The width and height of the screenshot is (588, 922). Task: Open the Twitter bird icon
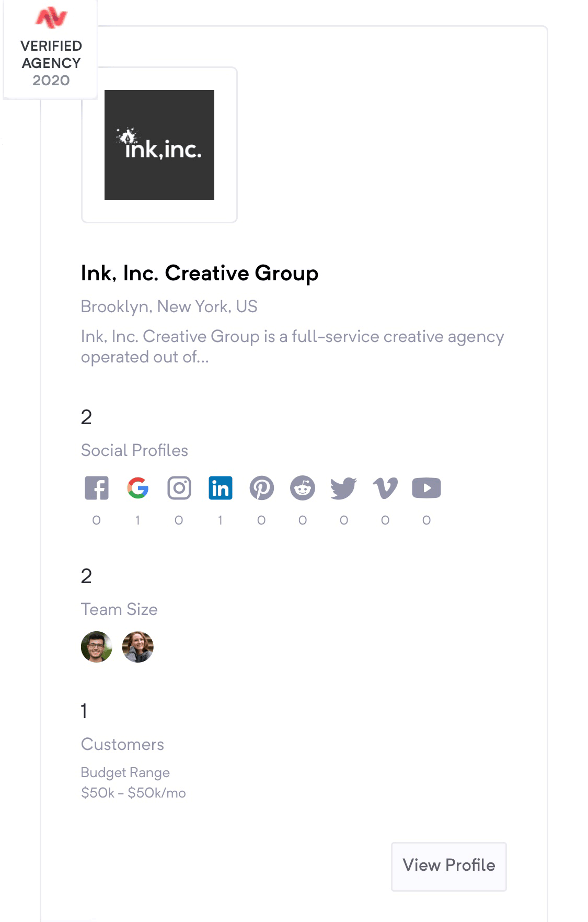click(344, 488)
